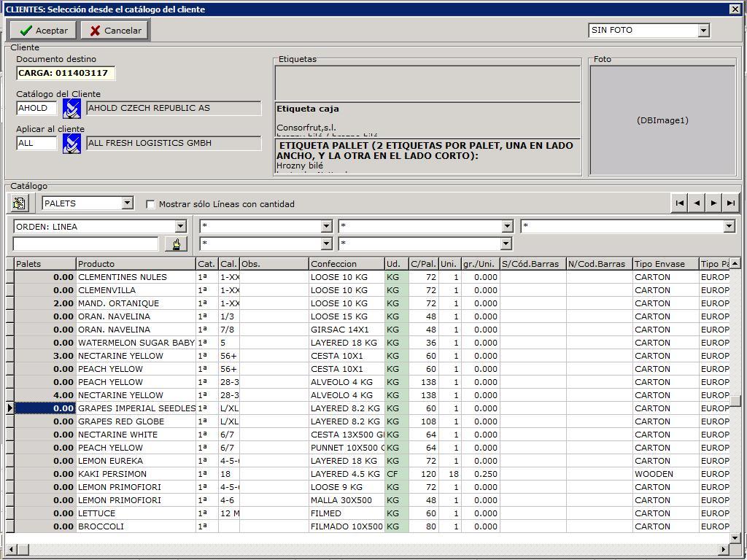Click the search text field under ORDEN

pos(85,244)
